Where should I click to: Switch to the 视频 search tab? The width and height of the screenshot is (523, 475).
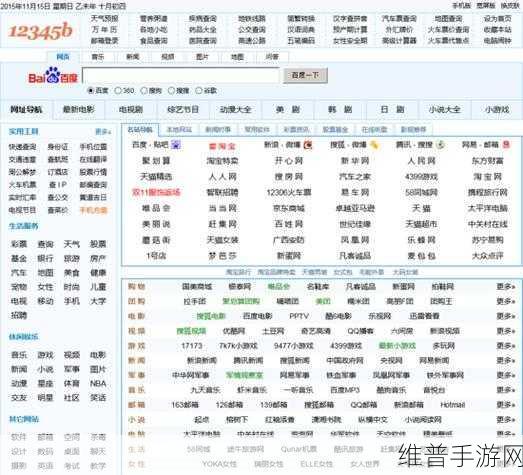(167, 57)
